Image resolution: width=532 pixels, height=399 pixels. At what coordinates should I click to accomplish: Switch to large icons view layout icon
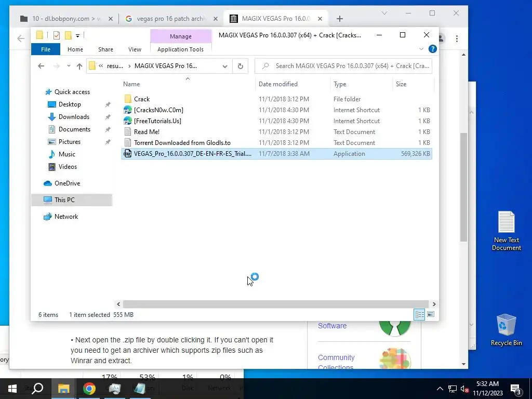click(x=431, y=314)
